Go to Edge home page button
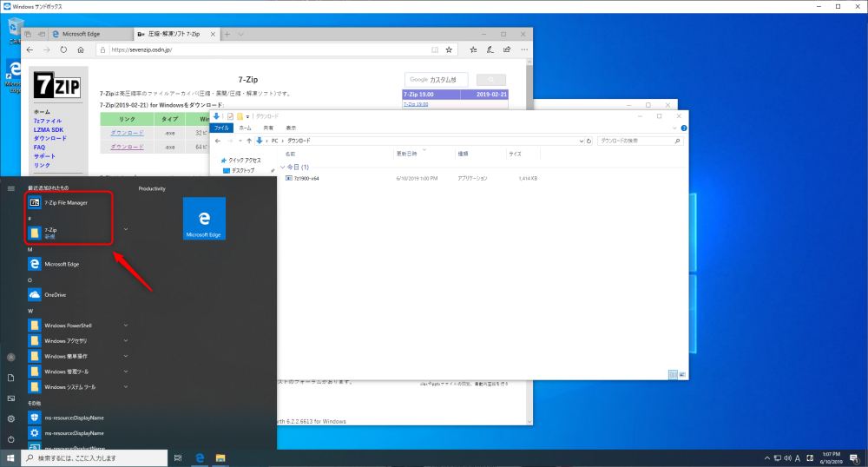 (81, 49)
